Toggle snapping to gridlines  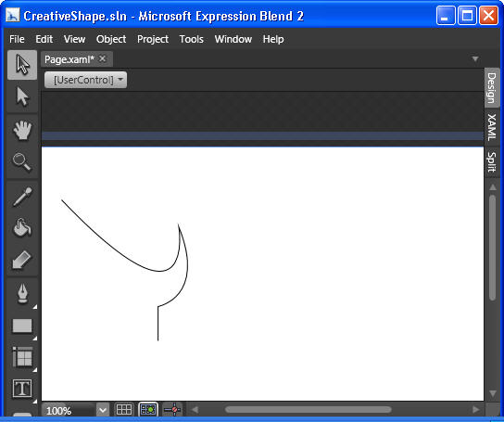pos(148,410)
